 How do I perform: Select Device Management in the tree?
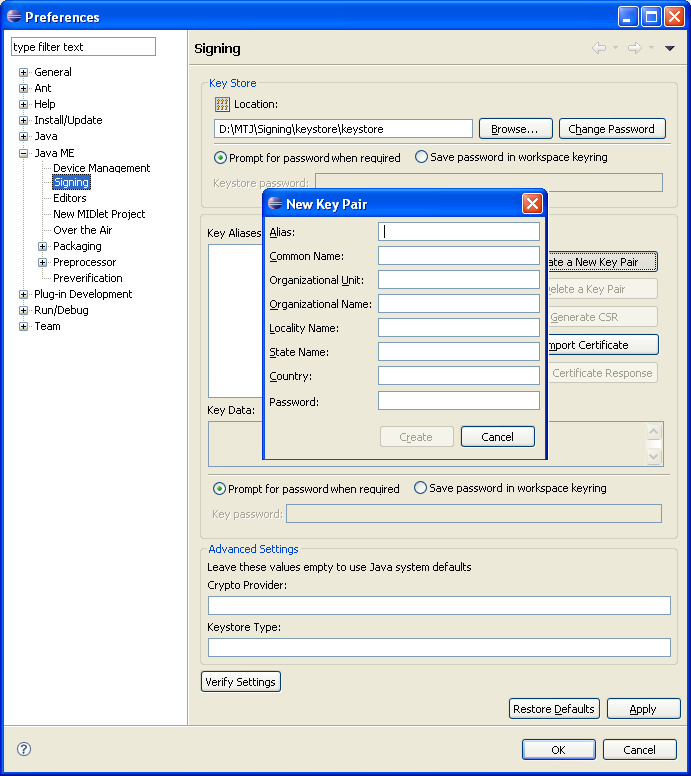[x=101, y=168]
